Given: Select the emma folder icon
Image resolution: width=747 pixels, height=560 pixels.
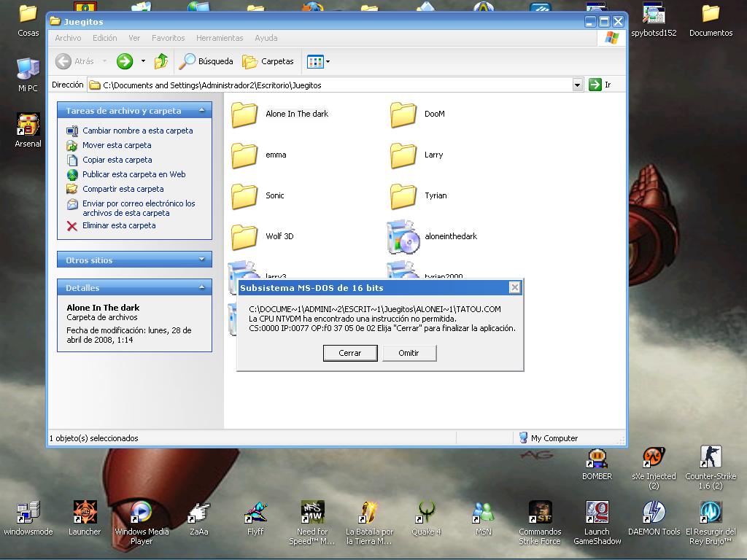Looking at the screenshot, I should (244, 155).
